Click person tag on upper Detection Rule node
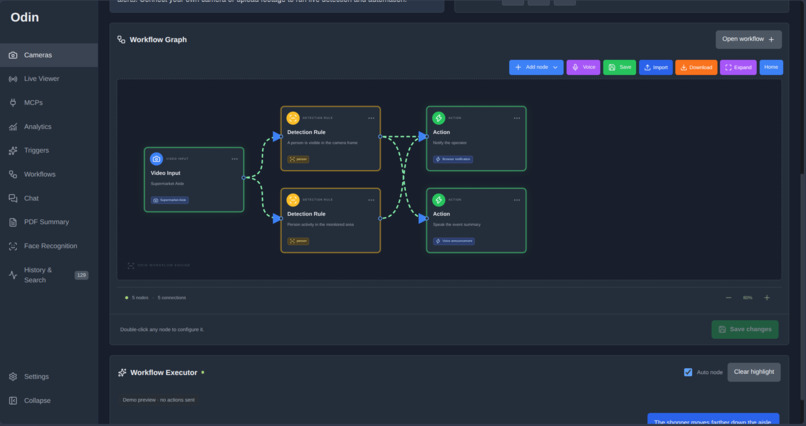The image size is (806, 426). tap(298, 159)
